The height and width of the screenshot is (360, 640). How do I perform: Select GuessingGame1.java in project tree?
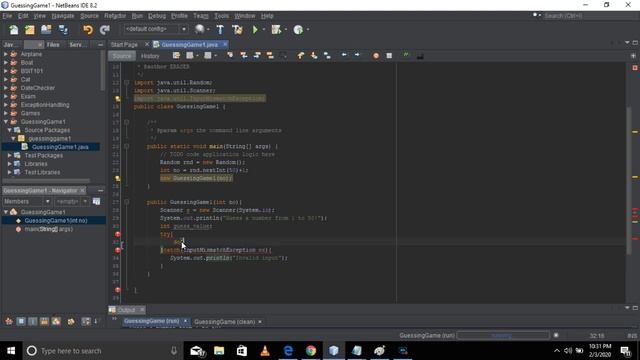pyautogui.click(x=60, y=147)
